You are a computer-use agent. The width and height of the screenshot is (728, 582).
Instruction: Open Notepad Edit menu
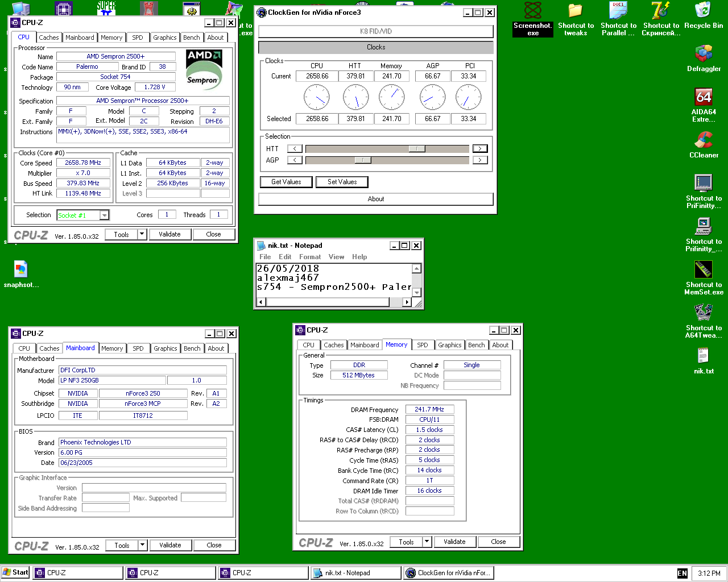point(285,257)
